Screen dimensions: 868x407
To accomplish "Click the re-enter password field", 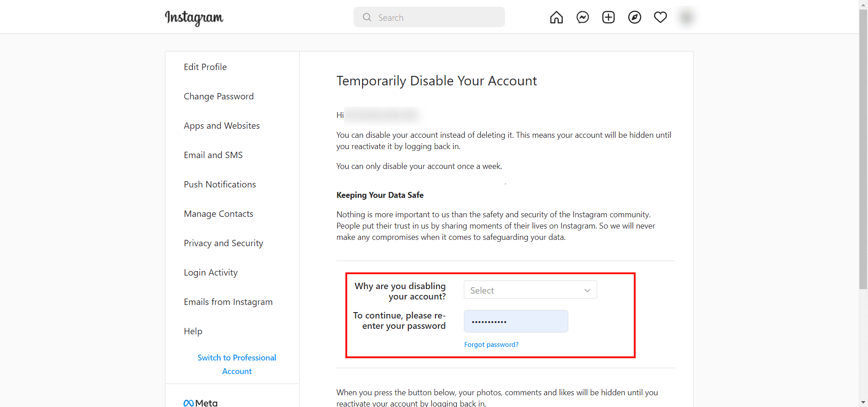I will [515, 321].
